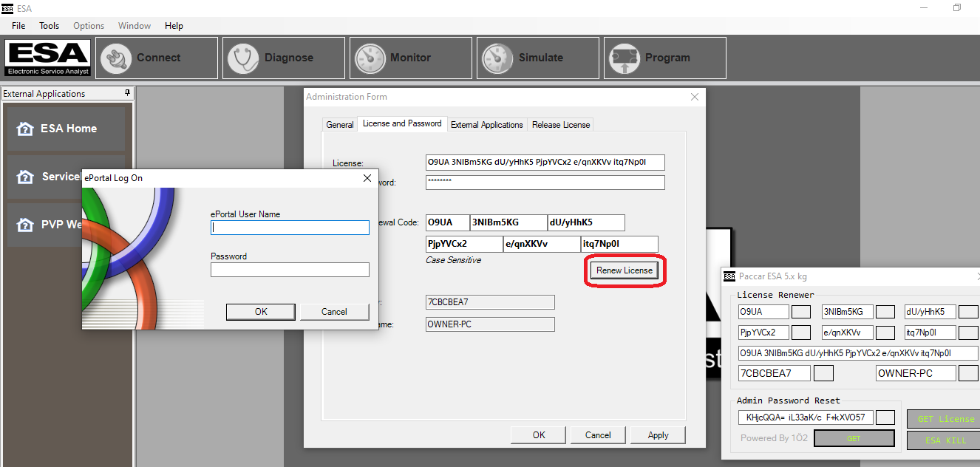Viewport: 980px width, 467px height.
Task: Click OK in the Administration Form
Action: pos(539,435)
